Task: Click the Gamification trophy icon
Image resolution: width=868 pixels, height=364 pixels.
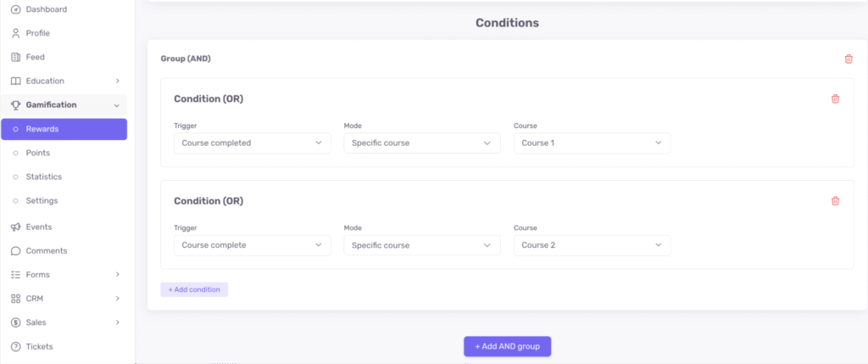Action: 16,105
